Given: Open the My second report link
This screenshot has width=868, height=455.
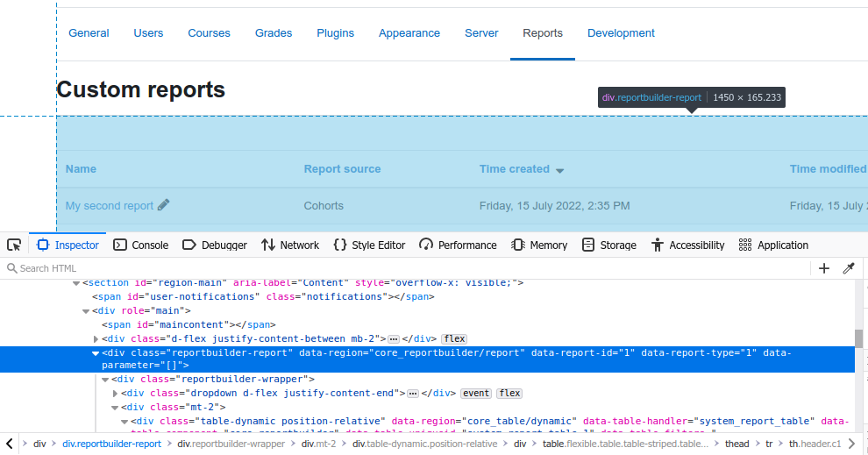Looking at the screenshot, I should (109, 206).
